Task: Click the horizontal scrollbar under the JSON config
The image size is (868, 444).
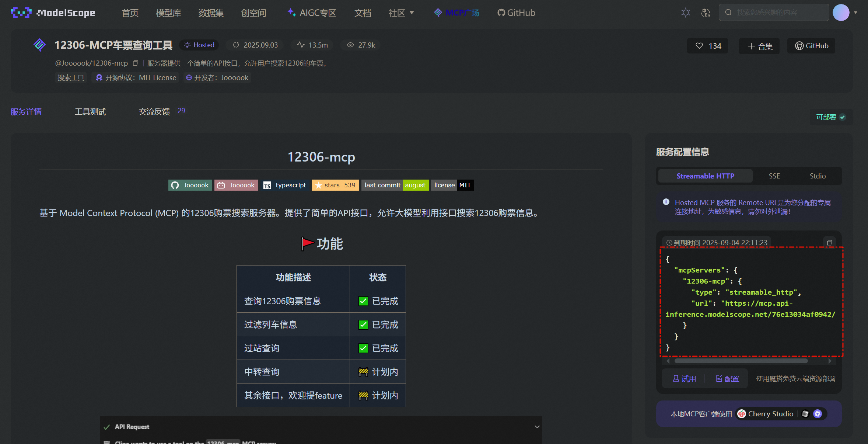Action: click(741, 361)
